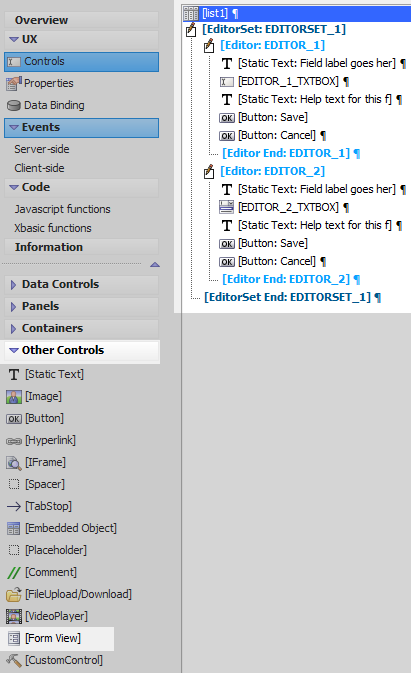Viewport: 411px width, 673px height.
Task: Select the TabStop arrow icon
Action: click(14, 506)
